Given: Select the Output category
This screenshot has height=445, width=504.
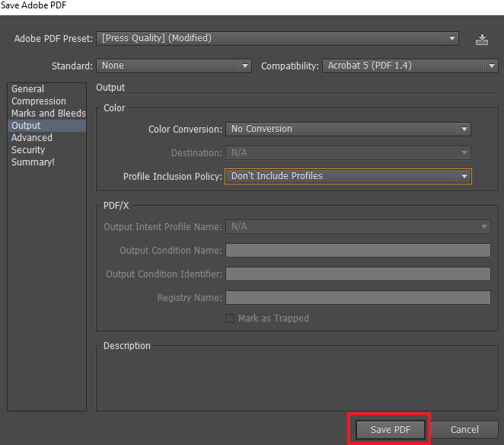Looking at the screenshot, I should 27,126.
